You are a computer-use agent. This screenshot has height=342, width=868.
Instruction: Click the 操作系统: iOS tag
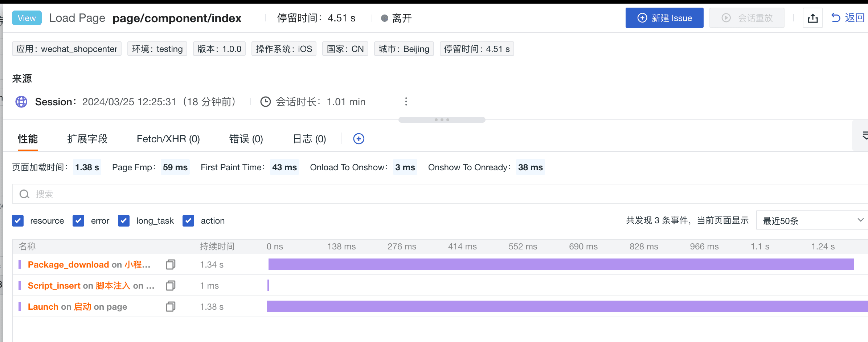(284, 49)
